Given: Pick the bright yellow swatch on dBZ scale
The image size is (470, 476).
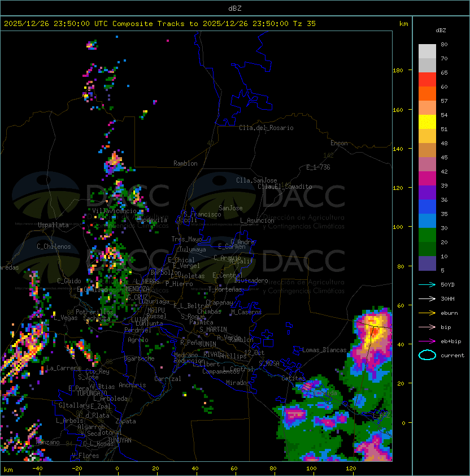Looking at the screenshot, I should pos(427,122).
